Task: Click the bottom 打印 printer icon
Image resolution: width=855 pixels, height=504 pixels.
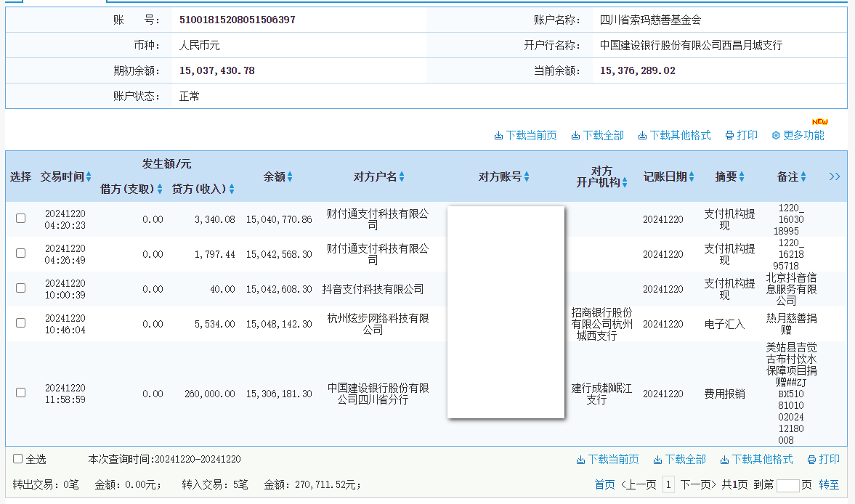Action: coord(811,460)
